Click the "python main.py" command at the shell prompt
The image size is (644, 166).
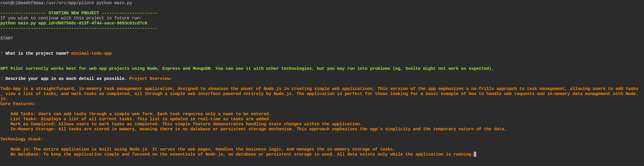point(114,3)
